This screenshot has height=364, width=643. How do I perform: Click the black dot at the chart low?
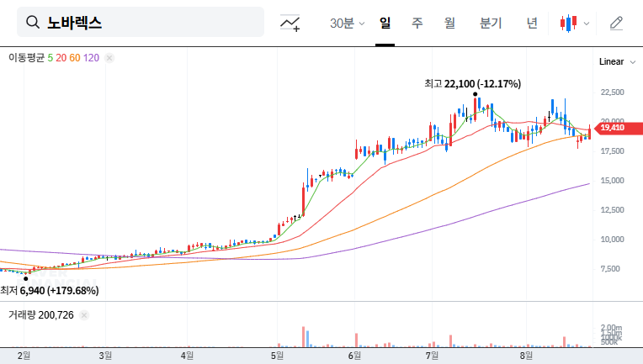point(26,279)
